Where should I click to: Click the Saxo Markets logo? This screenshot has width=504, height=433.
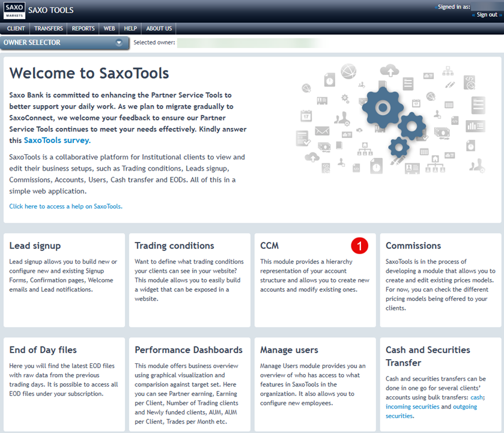click(13, 10)
